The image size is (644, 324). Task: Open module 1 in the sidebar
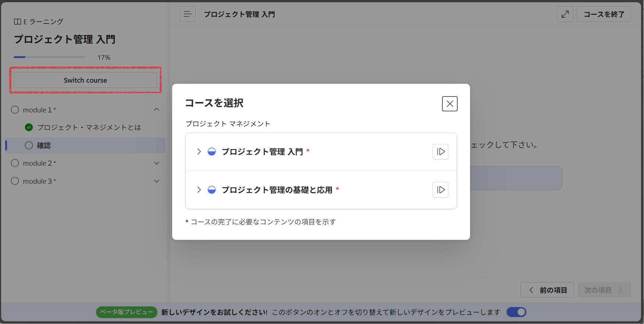click(37, 110)
